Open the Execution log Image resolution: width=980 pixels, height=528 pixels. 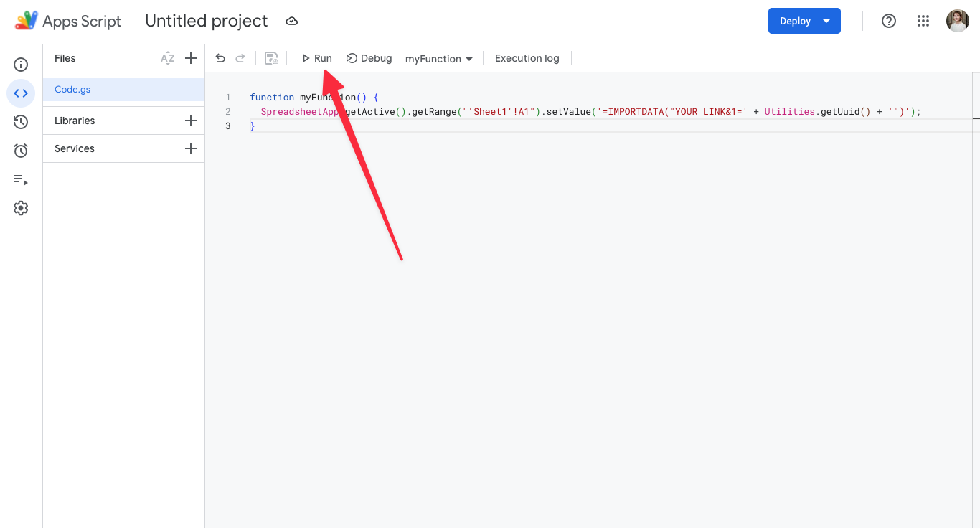pos(527,58)
